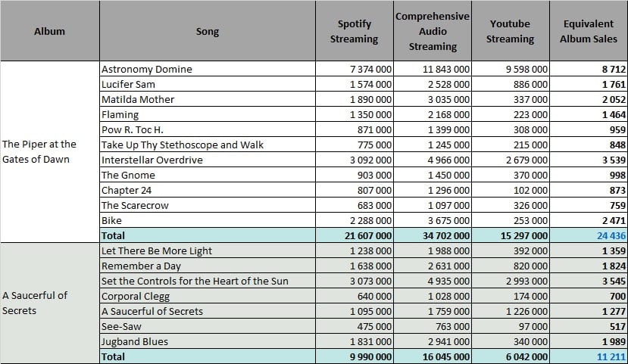Select the Equivalent Album Sales header
The height and width of the screenshot is (364, 628).
[x=589, y=31]
